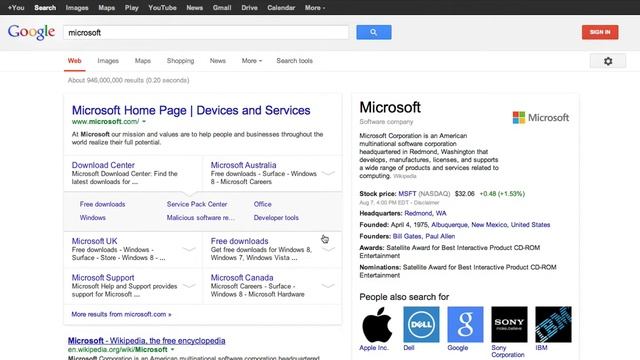
Task: Open the Office sub-link
Action: 262,204
